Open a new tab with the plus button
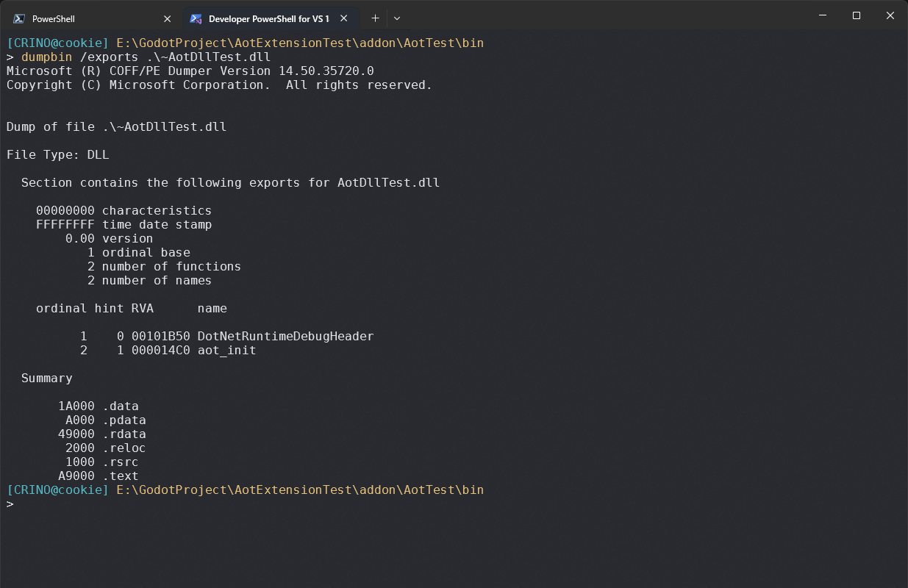The height and width of the screenshot is (588, 908). pyautogui.click(x=375, y=18)
